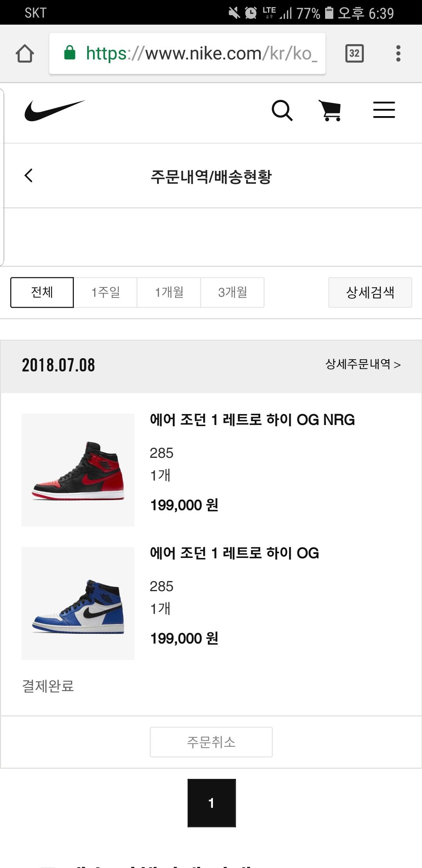
Task: Select the 3개월 period filter
Action: (232, 292)
